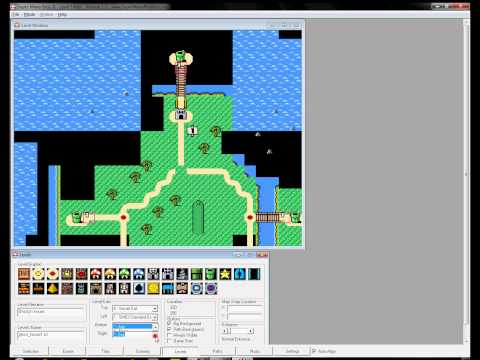Click the wooden bridge over the river
The width and height of the screenshot is (480, 360).
269,217
